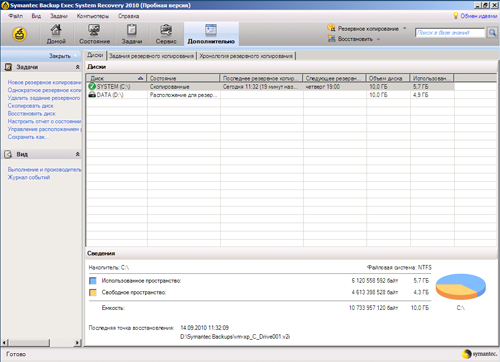Select the DATA (D:\) row
This screenshot has width=500, height=362.
[x=270, y=95]
